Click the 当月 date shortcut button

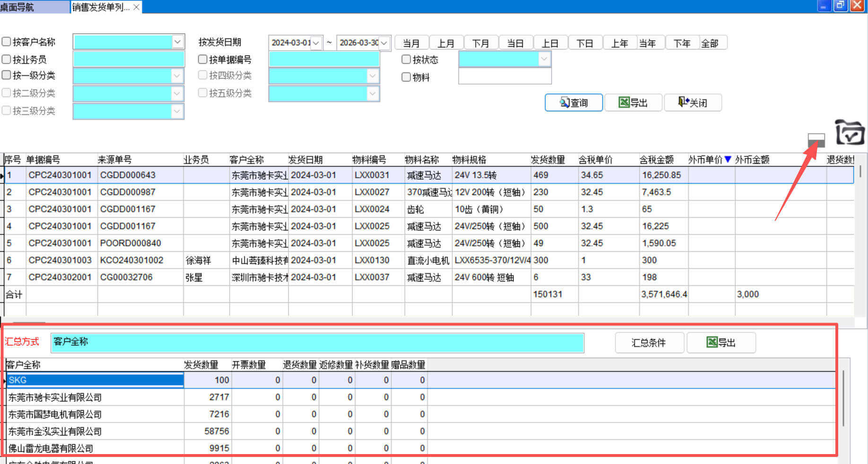[411, 43]
